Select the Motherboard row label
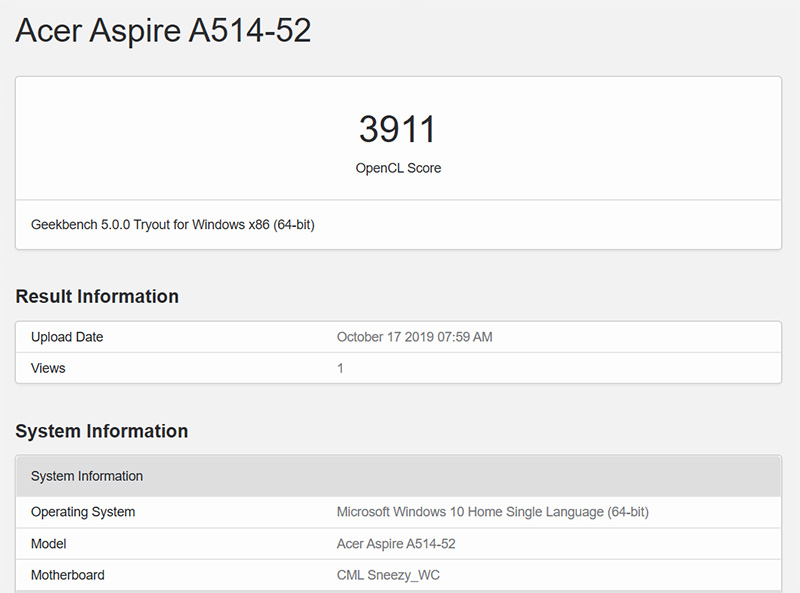Viewport: 800px width, 593px height. coord(68,575)
